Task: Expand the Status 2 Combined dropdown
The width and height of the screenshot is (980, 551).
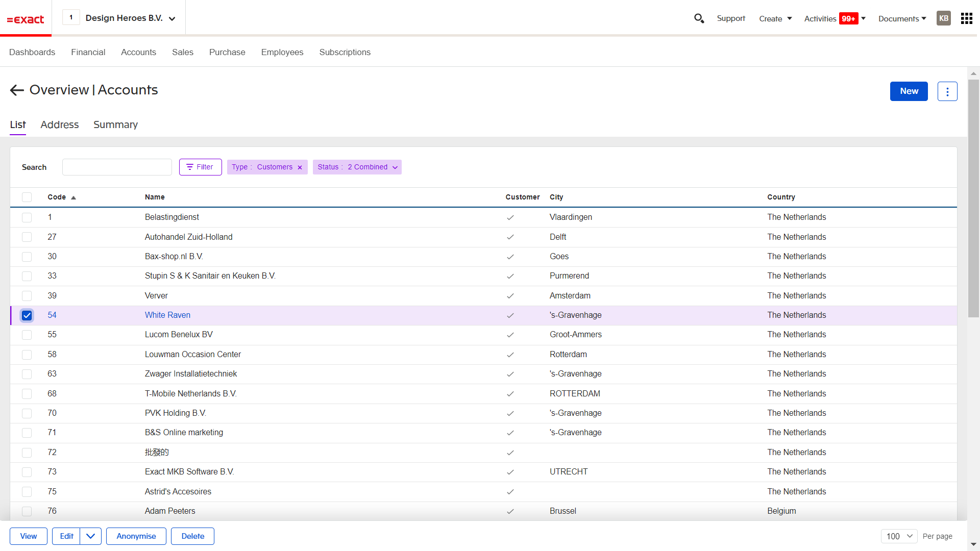Action: pos(395,167)
